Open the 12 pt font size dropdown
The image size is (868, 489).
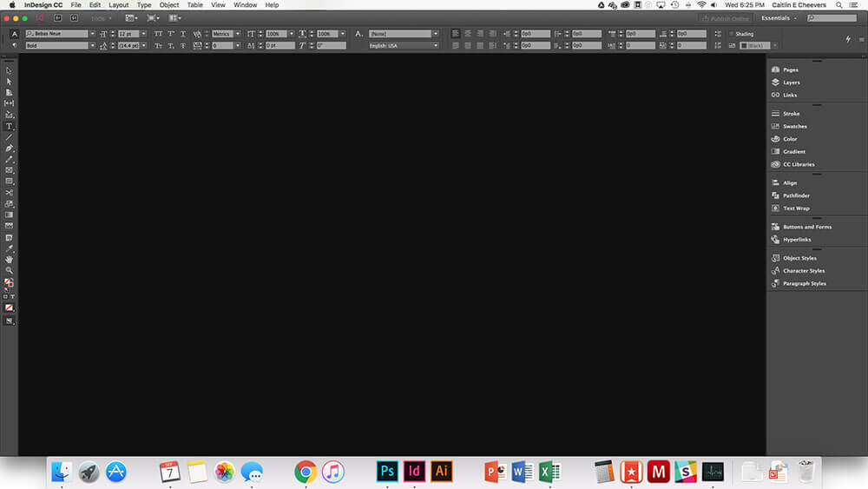click(143, 34)
